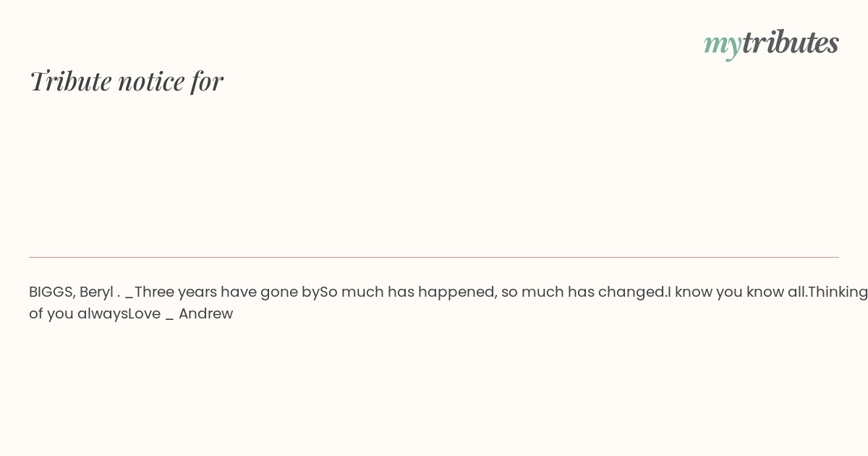
Task: Click the name "BIGGS, Beryl" in the tribute
Action: [x=71, y=292]
